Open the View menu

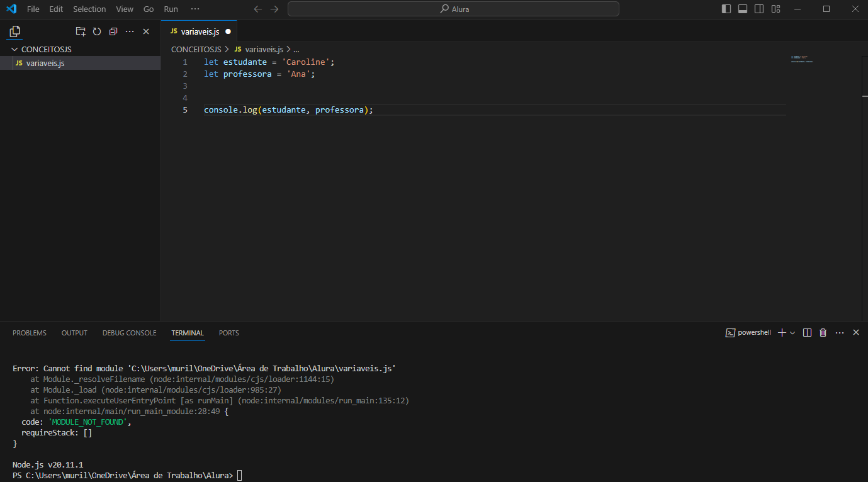(125, 9)
